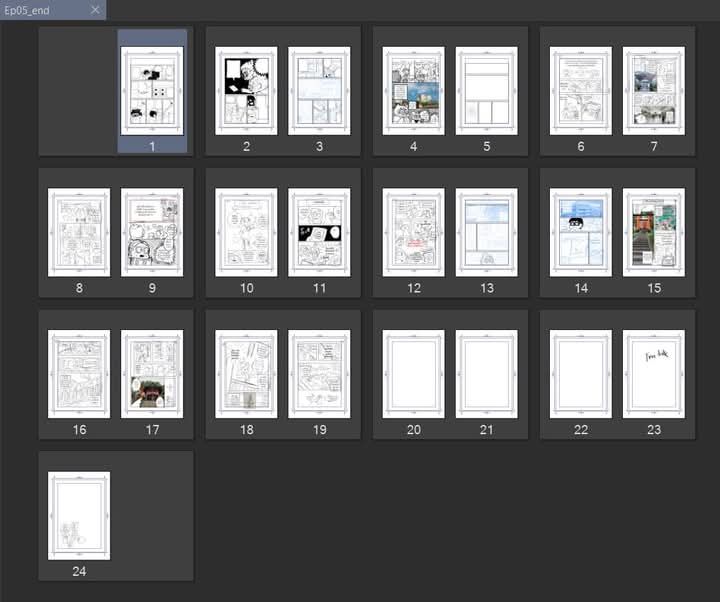
Task: Close the Ep05_end tab
Action: [95, 10]
